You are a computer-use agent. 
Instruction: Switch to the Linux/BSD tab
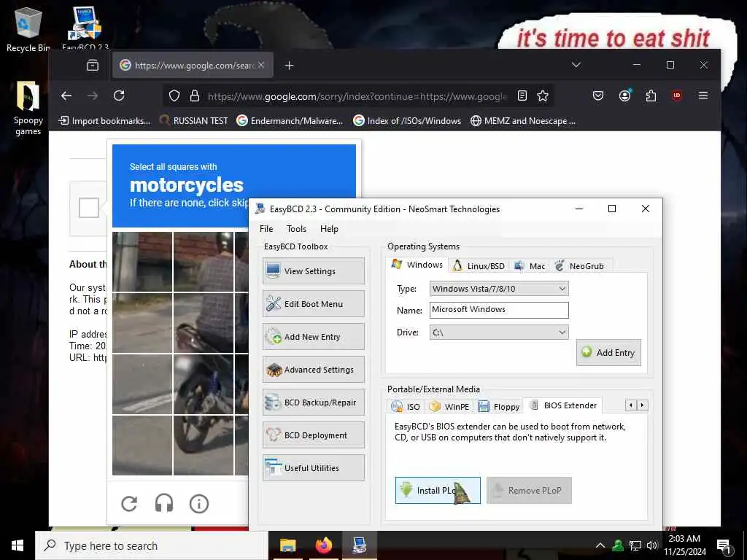[479, 265]
